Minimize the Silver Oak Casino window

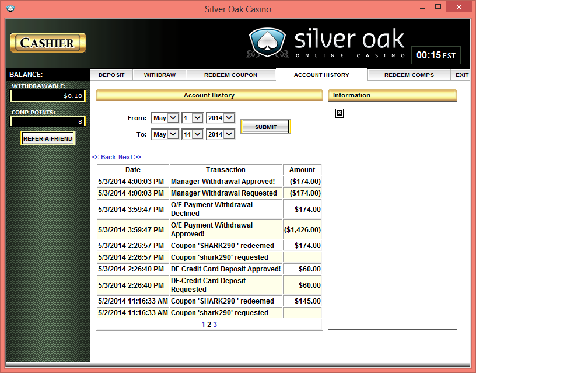coord(422,7)
